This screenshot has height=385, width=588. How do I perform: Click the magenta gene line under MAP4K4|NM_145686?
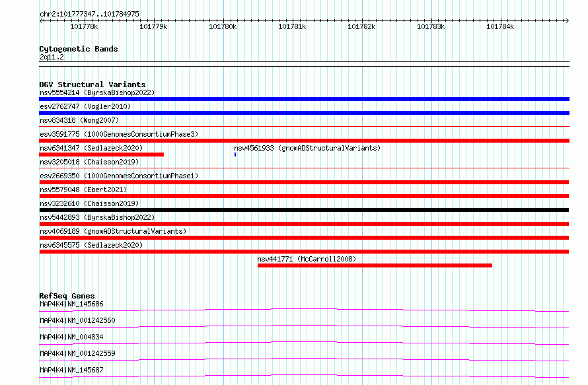coord(304,310)
